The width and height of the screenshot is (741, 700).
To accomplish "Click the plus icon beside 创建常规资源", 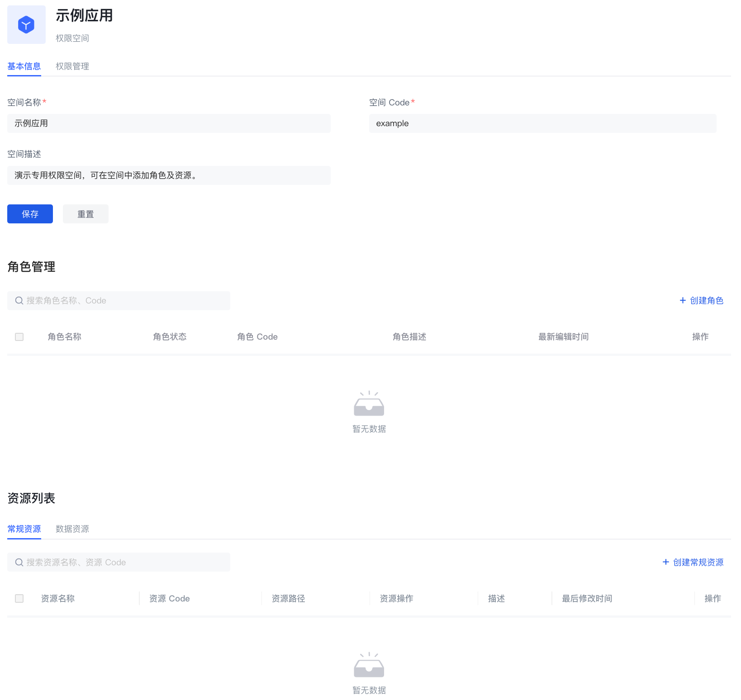I will click(665, 562).
